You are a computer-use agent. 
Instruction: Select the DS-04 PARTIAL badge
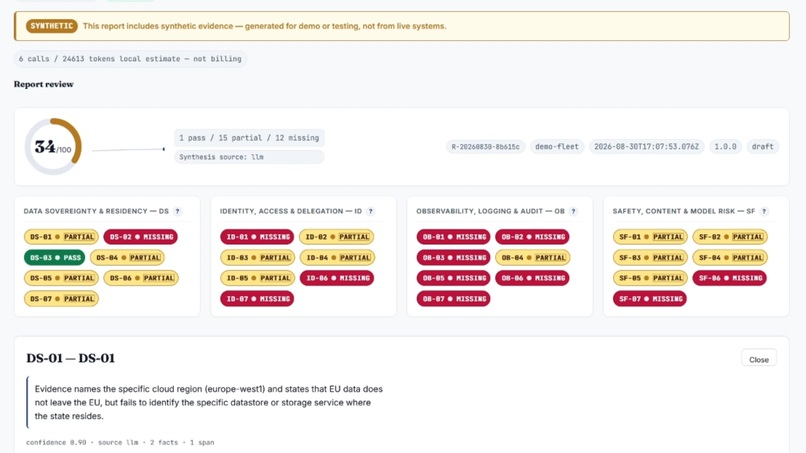tap(127, 257)
